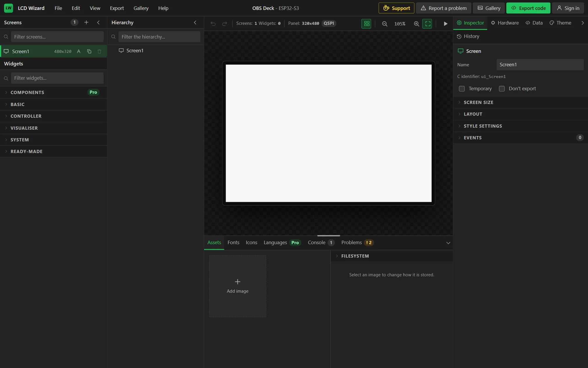Enable the Don't export checkbox
This screenshot has width=588, height=368.
pos(502,89)
